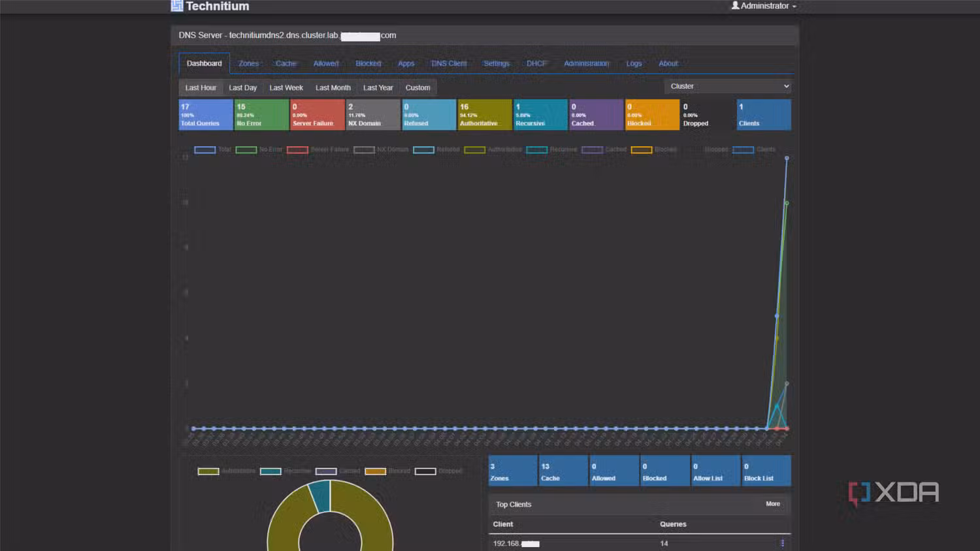980x551 pixels.
Task: Open the 13 Cache summary tile
Action: click(564, 471)
